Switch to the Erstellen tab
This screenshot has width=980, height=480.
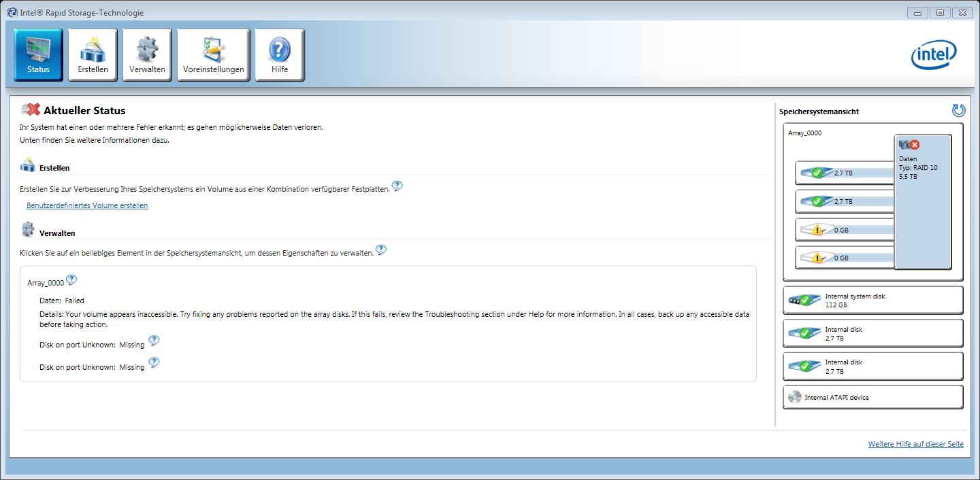point(93,54)
